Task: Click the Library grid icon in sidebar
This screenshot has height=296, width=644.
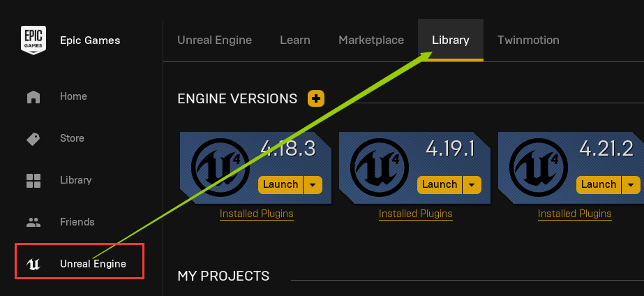Action: point(33,181)
